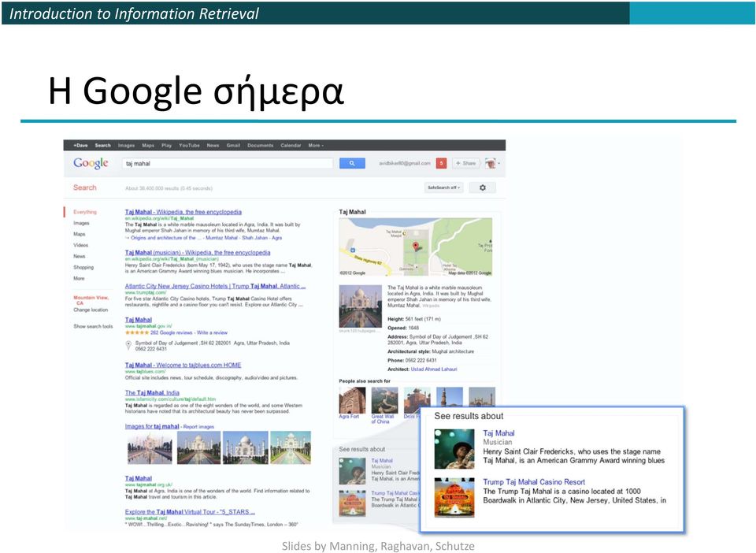Click Change location link
Image resolution: width=756 pixels, height=553 pixels.
click(x=91, y=310)
